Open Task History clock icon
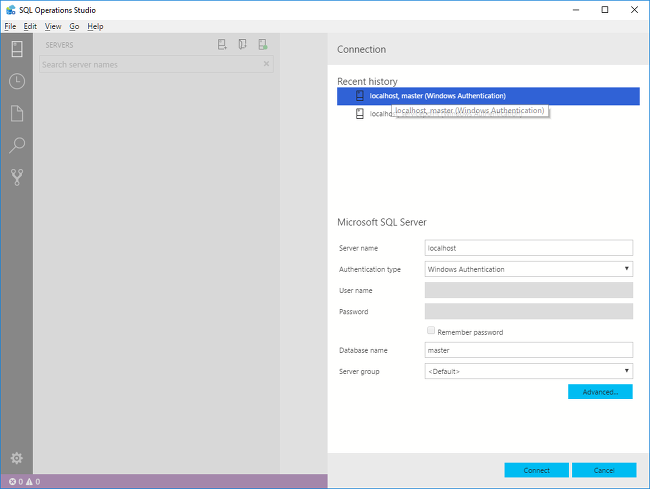Viewport: 650px width, 489px height. click(17, 81)
